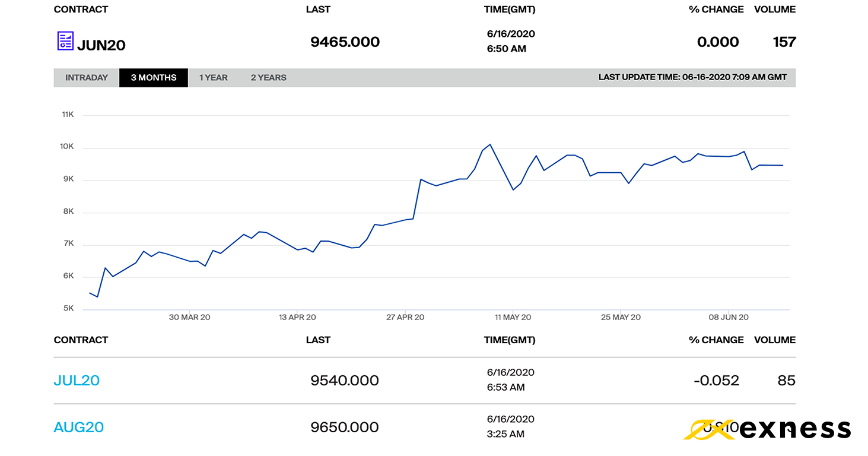Click the AUG20 time 3:25 AM

(x=505, y=434)
